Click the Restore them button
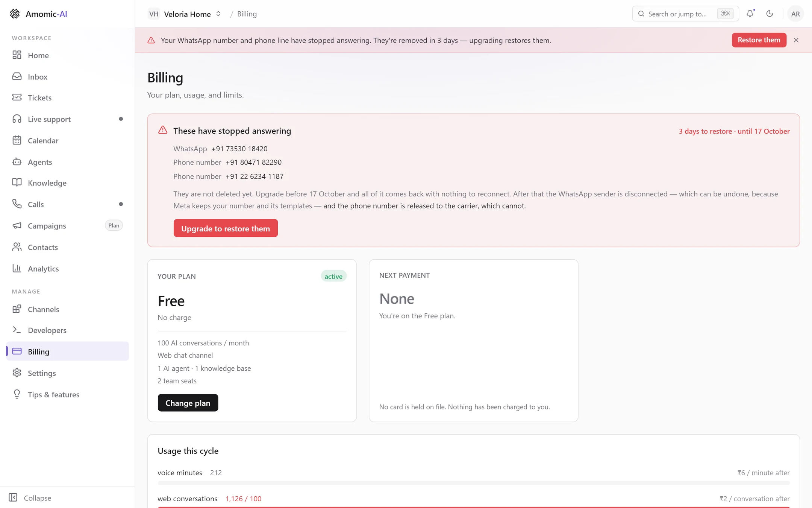The height and width of the screenshot is (508, 812). 759,40
